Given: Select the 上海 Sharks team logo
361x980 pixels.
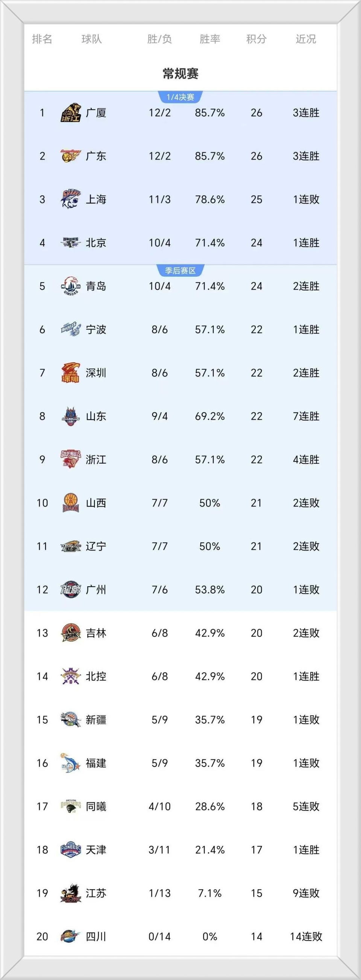Looking at the screenshot, I should tap(71, 200).
